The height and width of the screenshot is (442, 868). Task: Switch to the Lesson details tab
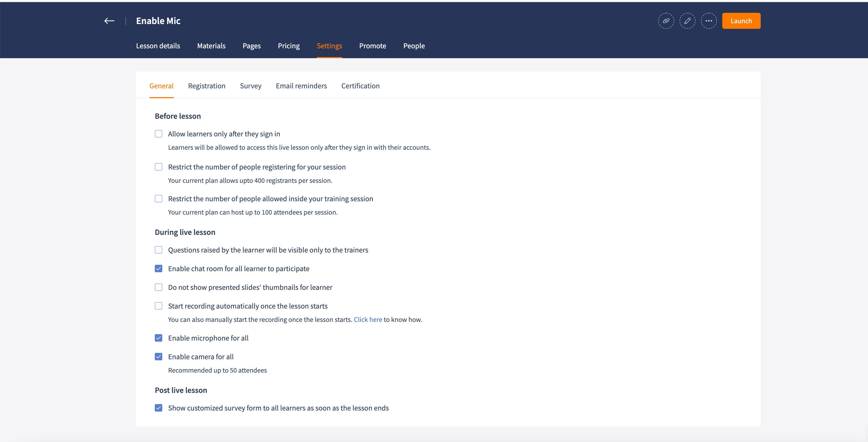[158, 46]
